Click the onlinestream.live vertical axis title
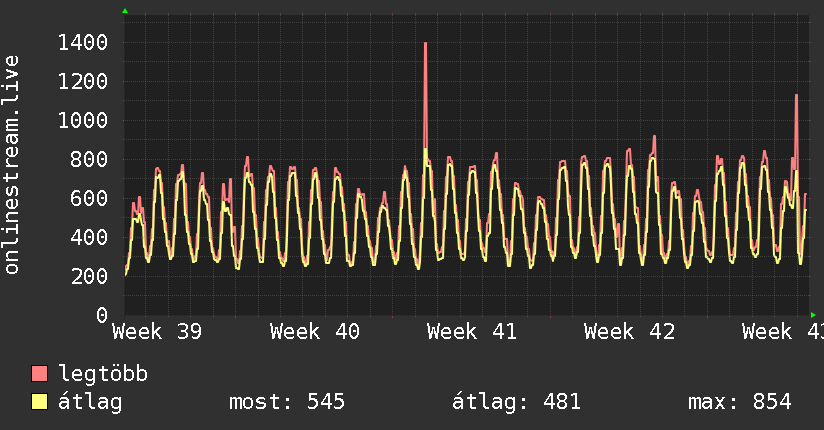The image size is (824, 430). [x=12, y=165]
